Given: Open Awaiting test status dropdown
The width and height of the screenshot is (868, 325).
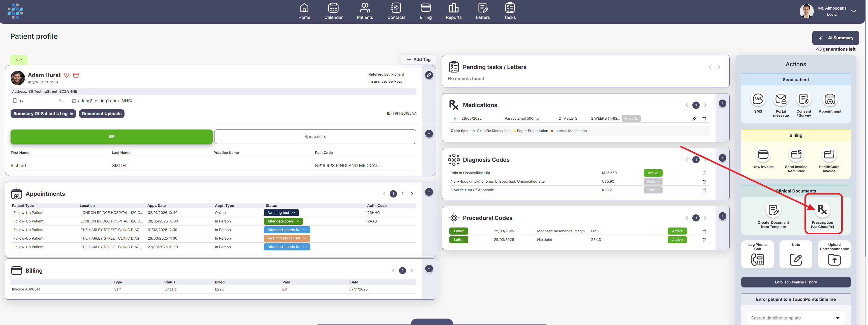Looking at the screenshot, I should coord(281,213).
